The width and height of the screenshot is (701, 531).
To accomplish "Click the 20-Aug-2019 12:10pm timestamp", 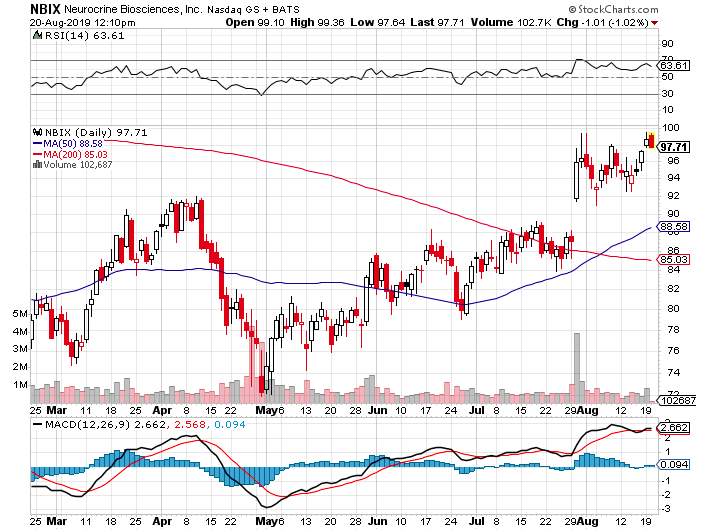I will tap(83, 23).
